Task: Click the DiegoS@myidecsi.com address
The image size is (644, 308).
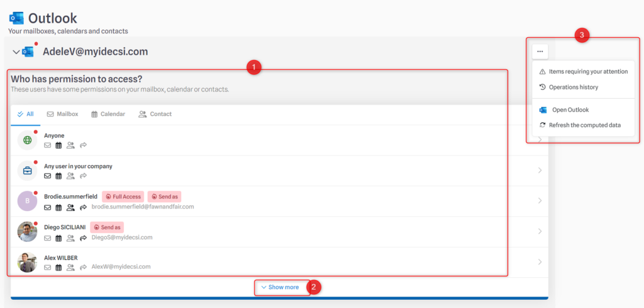Action: tap(122, 237)
